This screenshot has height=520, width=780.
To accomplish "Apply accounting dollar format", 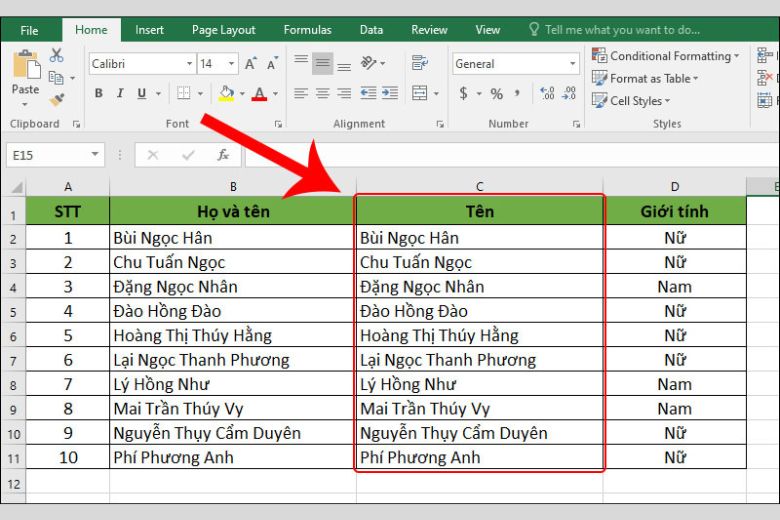I will [x=464, y=93].
